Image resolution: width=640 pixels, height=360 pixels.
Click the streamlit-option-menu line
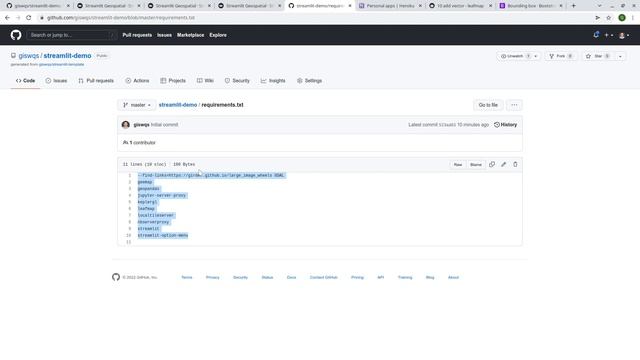[162, 236]
